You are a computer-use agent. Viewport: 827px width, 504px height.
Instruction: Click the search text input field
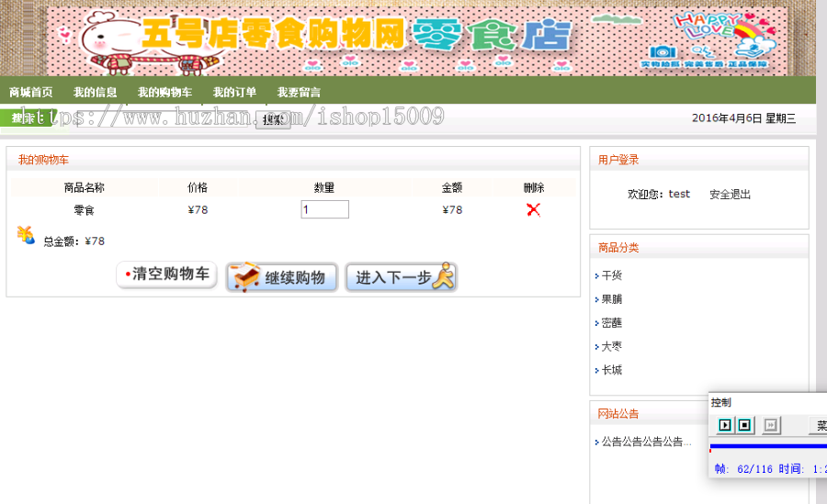coord(162,119)
